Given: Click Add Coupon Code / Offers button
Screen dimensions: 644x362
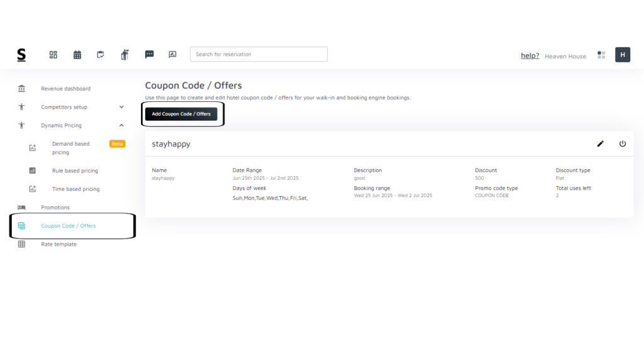Looking at the screenshot, I should tap(181, 114).
